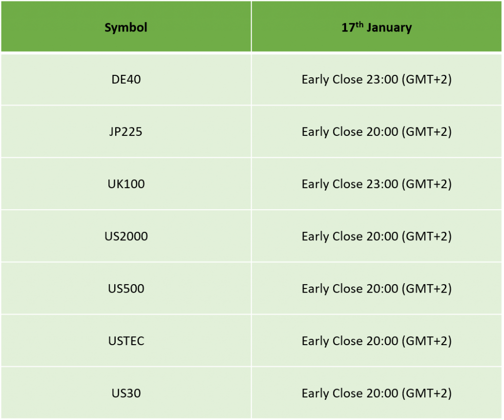This screenshot has width=504, height=420.
Task: Select the US2000 symbol cell
Action: click(126, 236)
